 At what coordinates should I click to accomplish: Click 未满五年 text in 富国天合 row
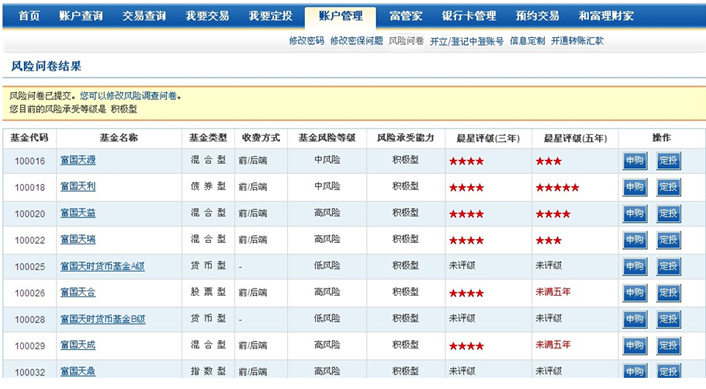(x=553, y=292)
